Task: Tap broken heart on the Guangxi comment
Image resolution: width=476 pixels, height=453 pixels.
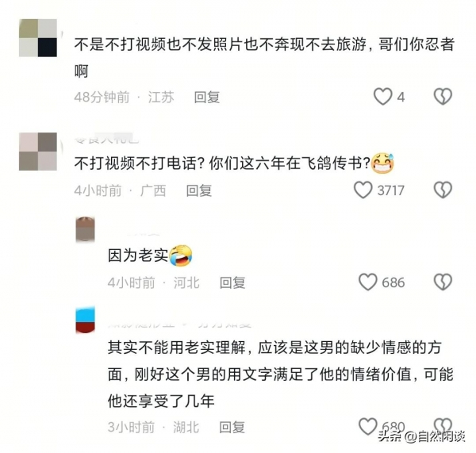Action: coord(443,190)
